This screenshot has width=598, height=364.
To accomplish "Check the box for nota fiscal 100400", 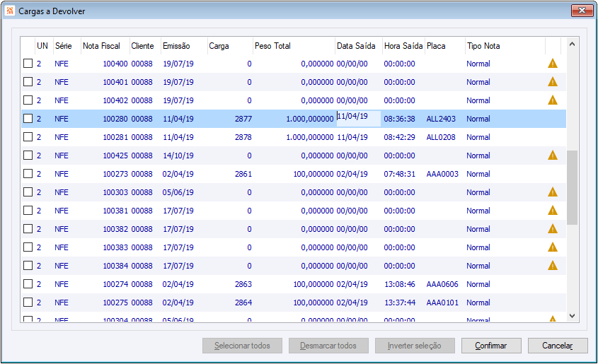I will [28, 64].
